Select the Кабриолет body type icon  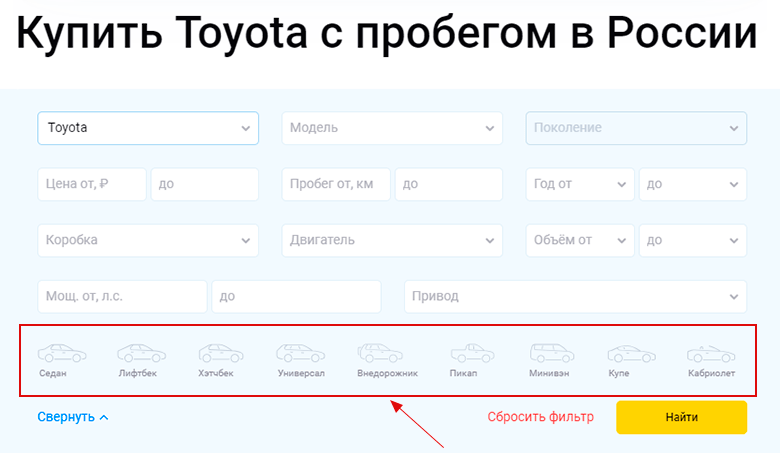[x=711, y=354]
